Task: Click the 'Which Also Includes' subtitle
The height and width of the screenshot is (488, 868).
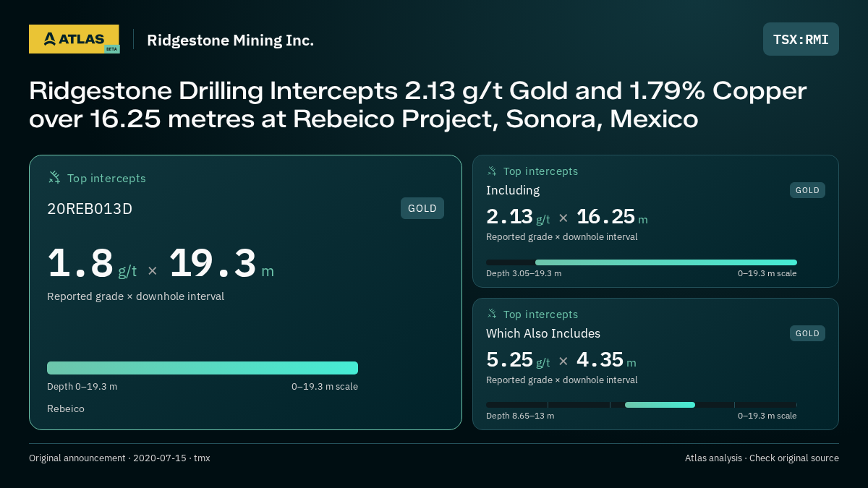Action: pos(543,333)
